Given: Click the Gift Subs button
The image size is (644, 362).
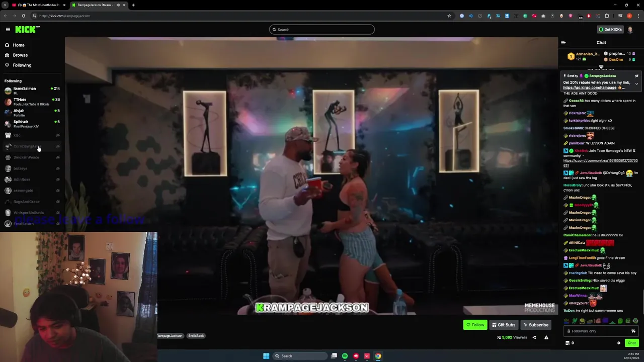Looking at the screenshot, I should pos(504,325).
